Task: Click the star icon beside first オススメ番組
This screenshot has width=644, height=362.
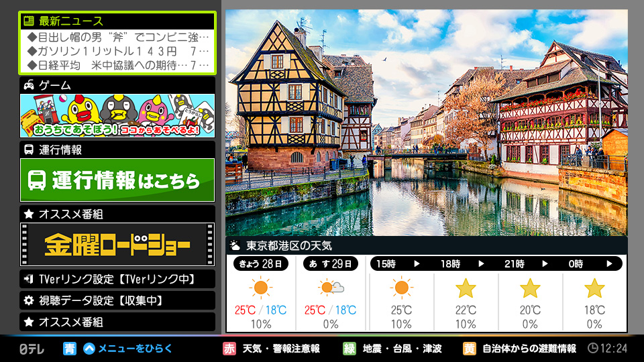Action: [29, 214]
